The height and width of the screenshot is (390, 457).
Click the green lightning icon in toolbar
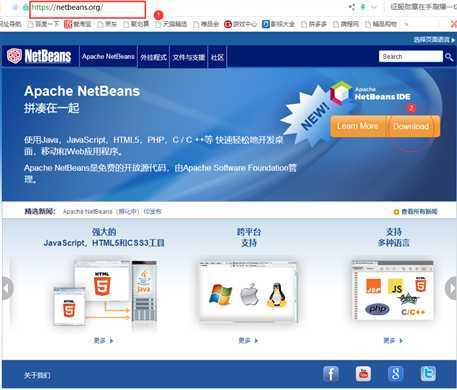(363, 7)
